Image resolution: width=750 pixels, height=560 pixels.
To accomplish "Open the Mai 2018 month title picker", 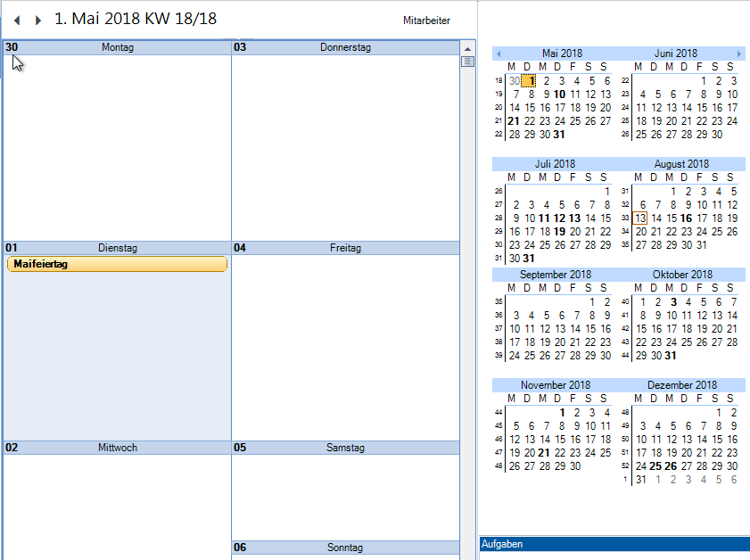I will [562, 54].
